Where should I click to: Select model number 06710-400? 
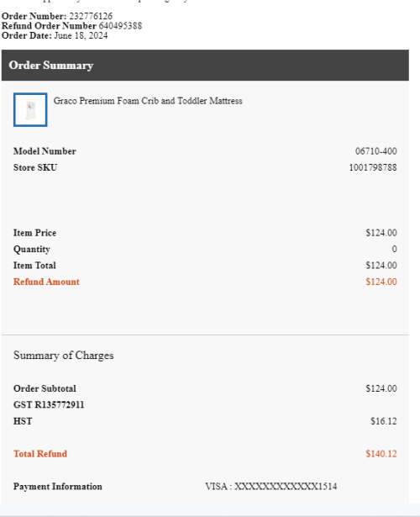click(375, 151)
